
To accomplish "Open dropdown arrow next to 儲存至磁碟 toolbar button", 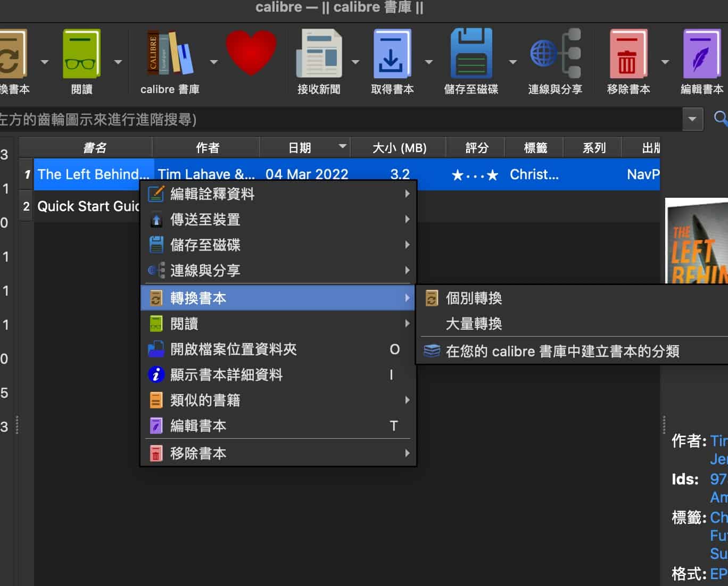I will click(512, 62).
